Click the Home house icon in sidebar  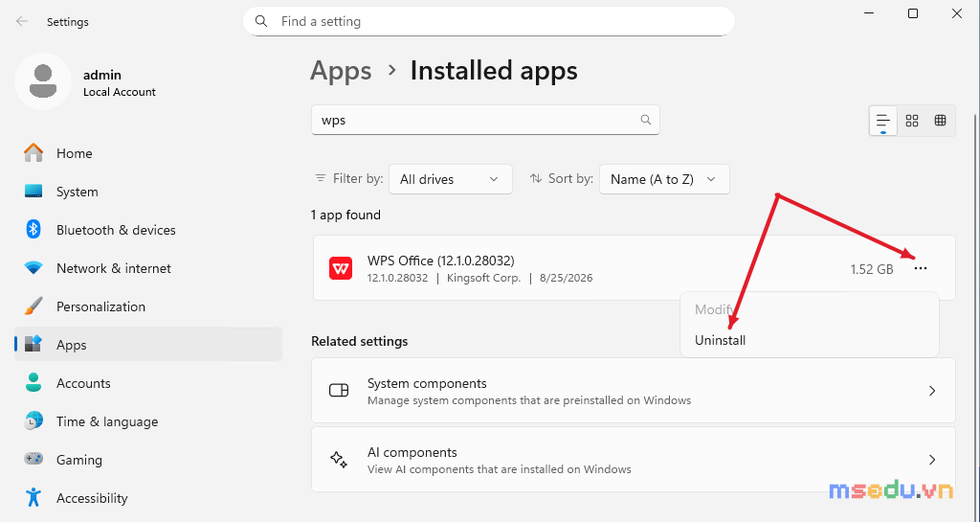(33, 153)
